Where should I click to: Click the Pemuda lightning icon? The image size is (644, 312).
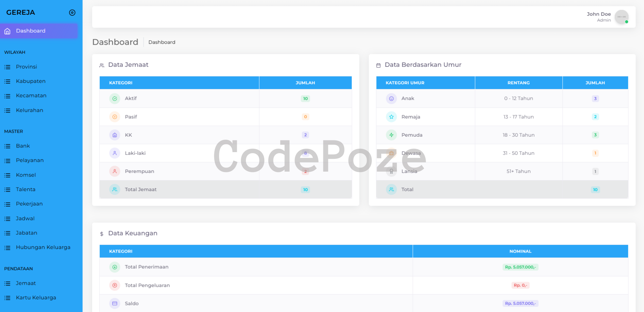[x=391, y=135]
